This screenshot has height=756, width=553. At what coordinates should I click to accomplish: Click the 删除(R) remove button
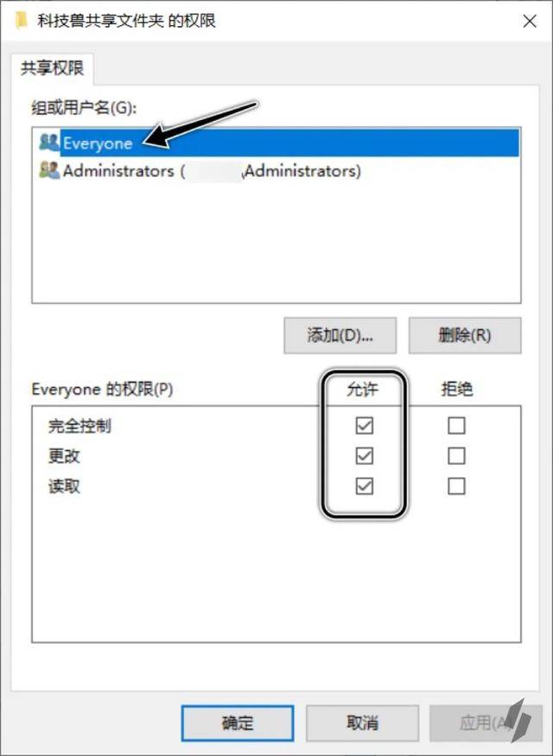click(465, 335)
